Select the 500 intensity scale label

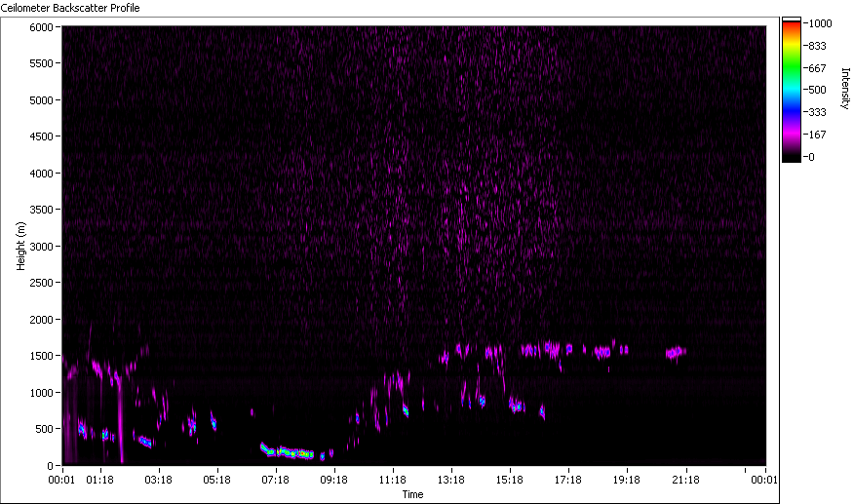[x=818, y=90]
